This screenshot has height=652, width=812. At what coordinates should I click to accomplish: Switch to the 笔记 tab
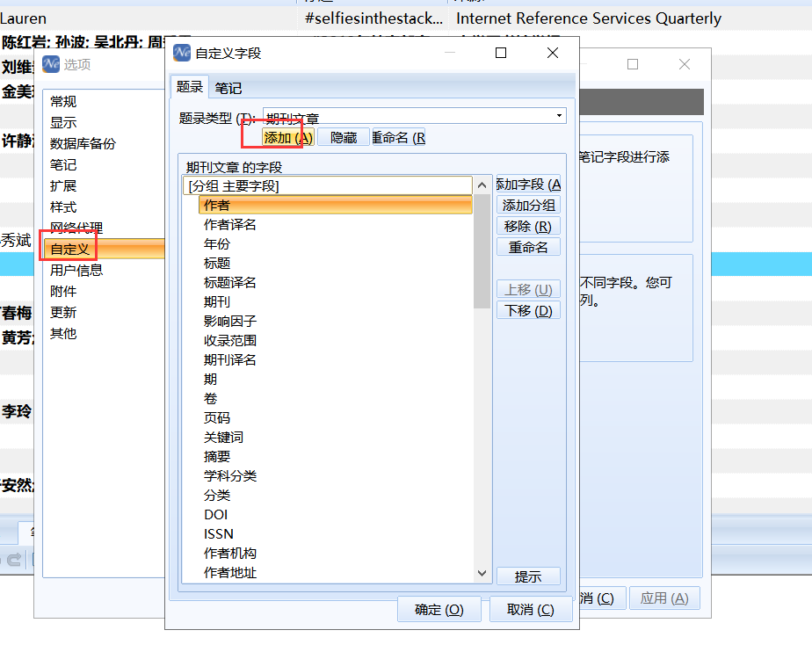(x=228, y=88)
